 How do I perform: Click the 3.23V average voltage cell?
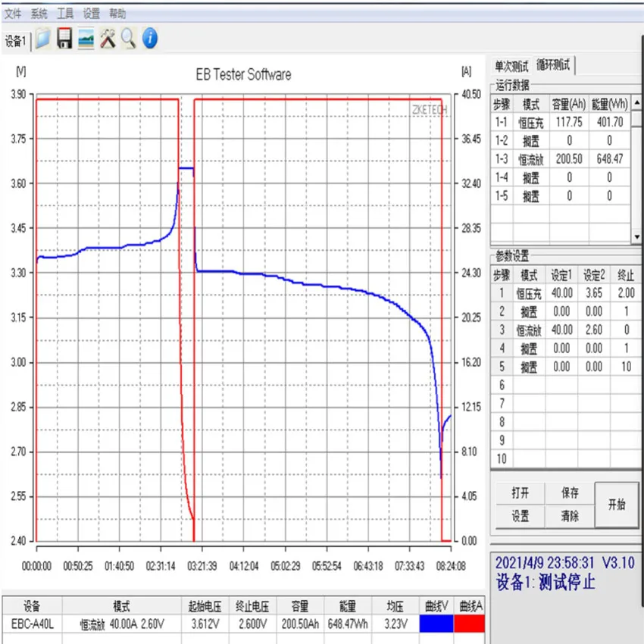(395, 624)
